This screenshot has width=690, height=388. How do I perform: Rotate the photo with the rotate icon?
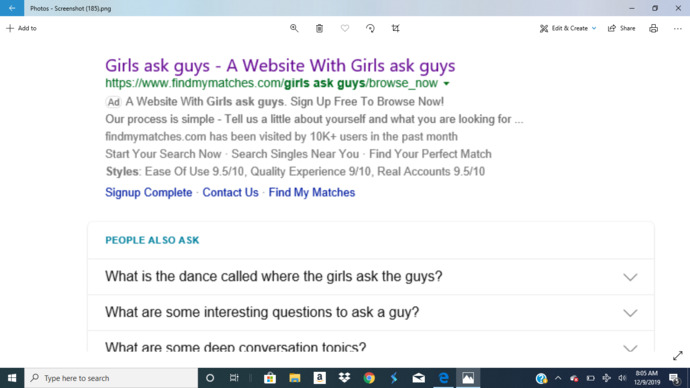point(371,28)
